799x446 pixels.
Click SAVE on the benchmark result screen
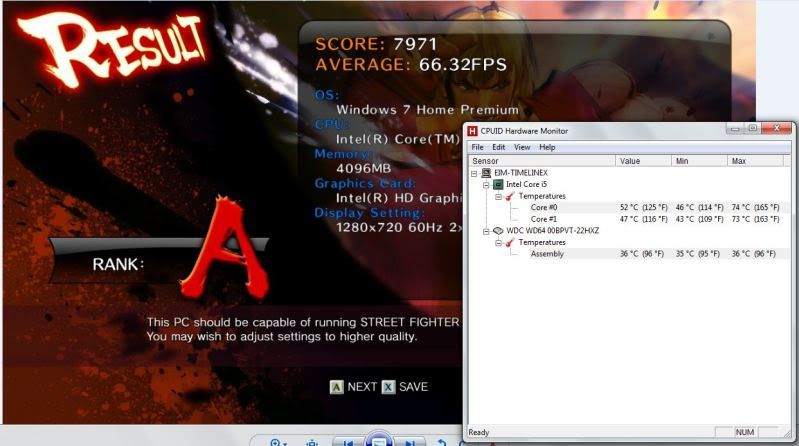point(413,387)
